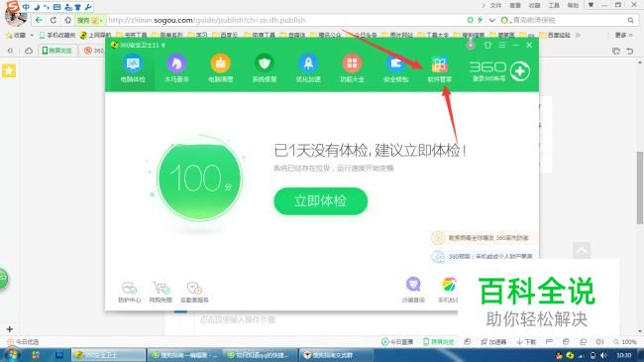The height and width of the screenshot is (362, 644).
Task: Click the yellow star sidebar icon
Action: 9,70
